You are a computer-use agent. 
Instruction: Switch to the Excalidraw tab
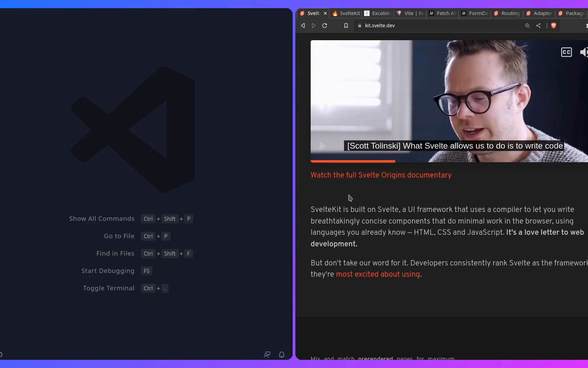point(378,13)
